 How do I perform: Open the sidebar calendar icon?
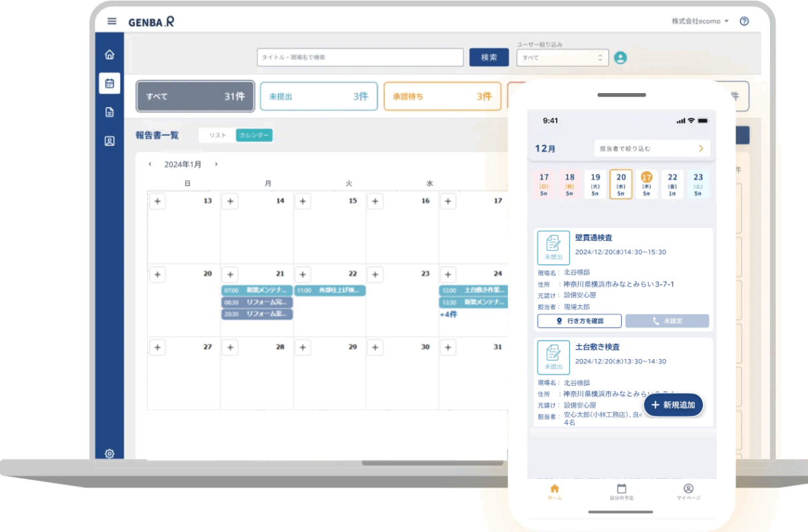pyautogui.click(x=110, y=83)
